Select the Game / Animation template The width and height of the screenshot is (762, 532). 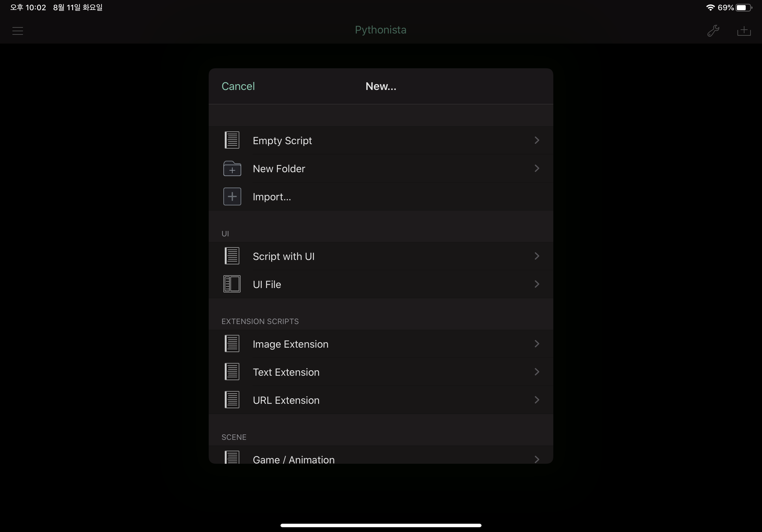[293, 459]
